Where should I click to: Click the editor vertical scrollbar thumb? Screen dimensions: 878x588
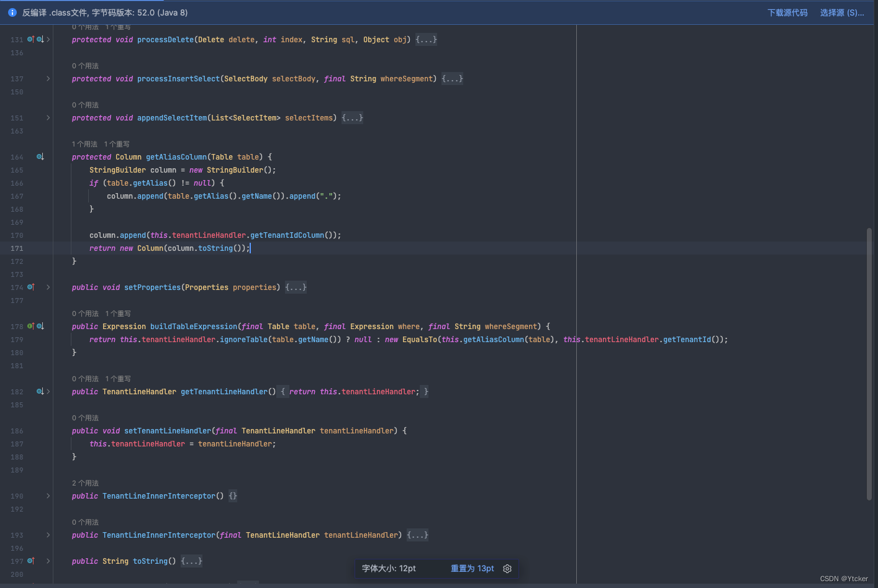(x=869, y=364)
